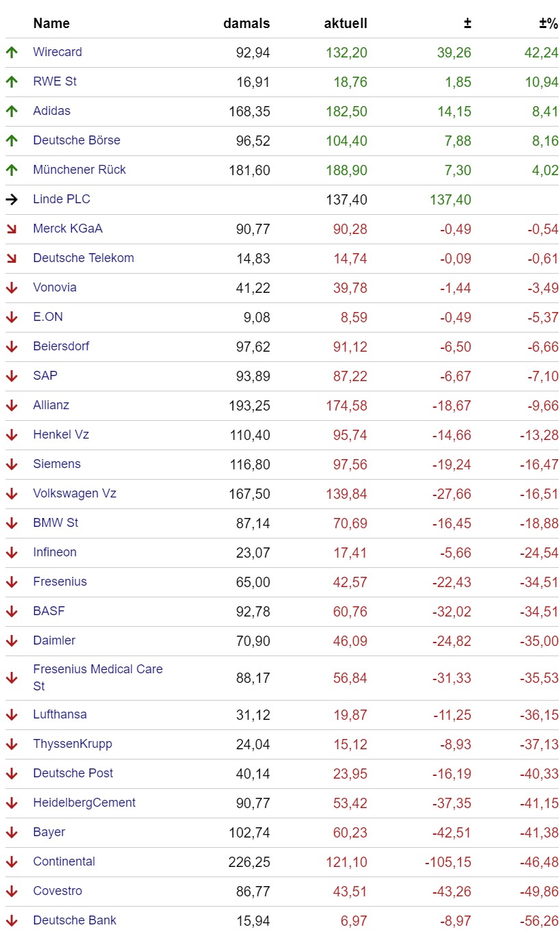Select the HeidelbergCement link
560x934 pixels.
[84, 803]
